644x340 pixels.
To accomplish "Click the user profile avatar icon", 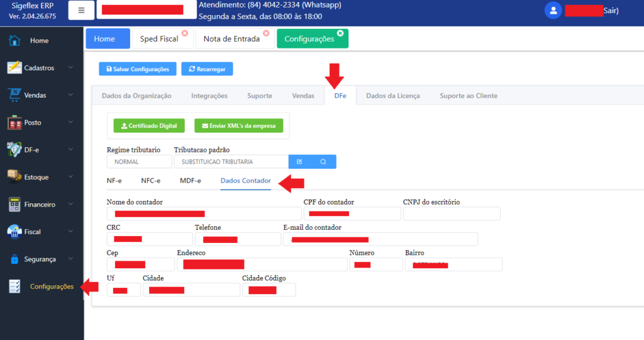I will pyautogui.click(x=553, y=10).
